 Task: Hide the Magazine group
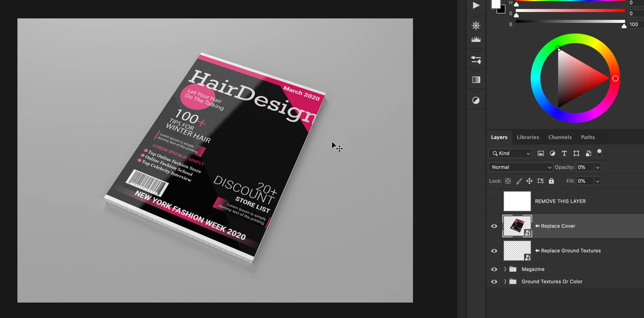(494, 269)
